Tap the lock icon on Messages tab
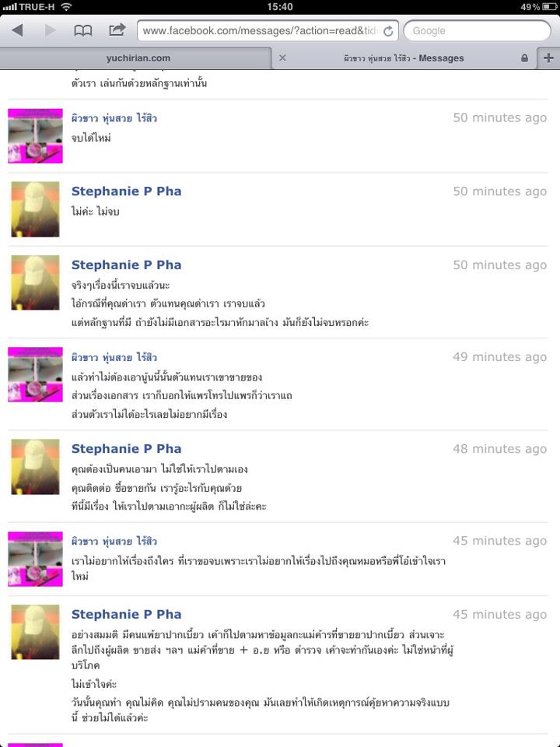This screenshot has height=747, width=560. coord(524,58)
